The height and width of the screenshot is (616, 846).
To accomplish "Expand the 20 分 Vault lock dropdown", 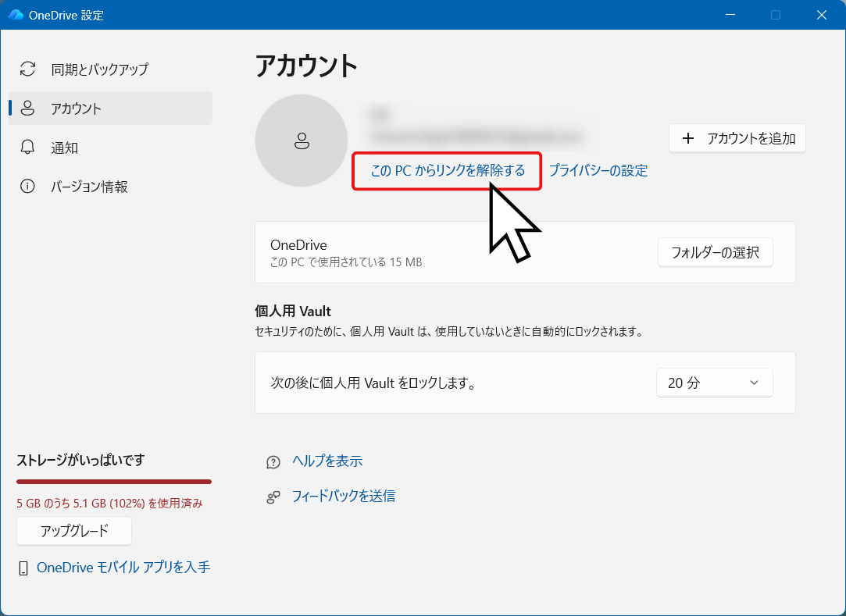I will click(x=714, y=383).
